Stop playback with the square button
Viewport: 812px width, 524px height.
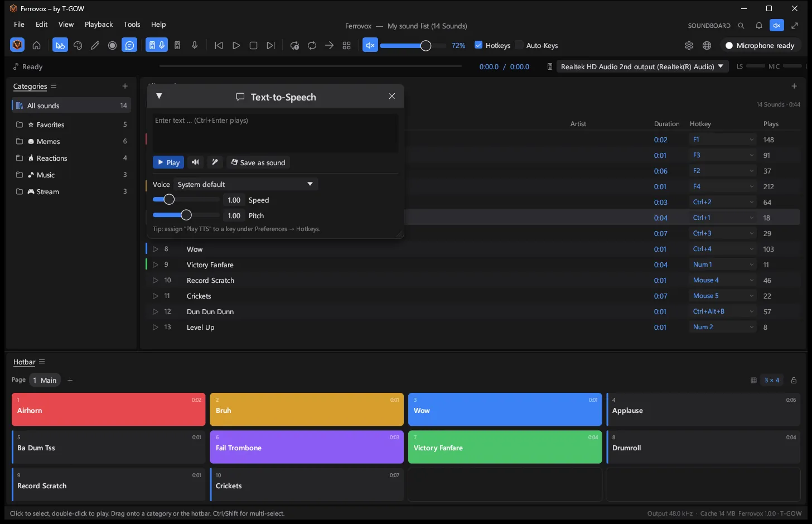253,46
